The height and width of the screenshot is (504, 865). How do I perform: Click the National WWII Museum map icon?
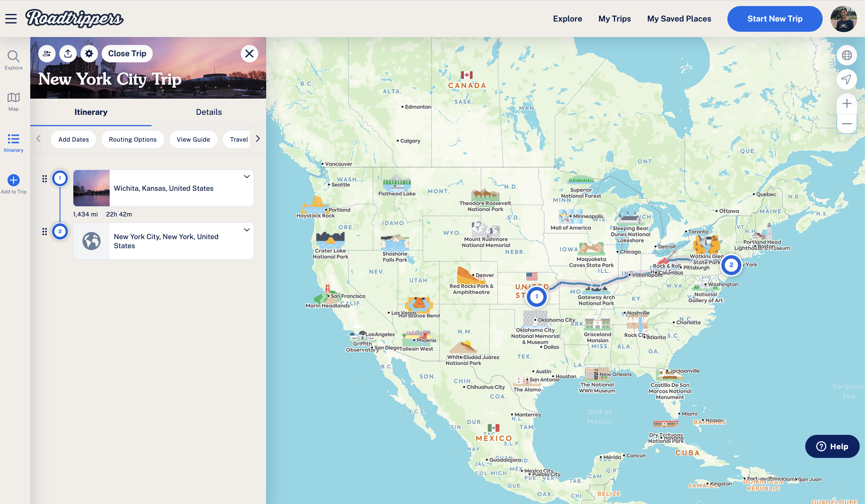pos(597,374)
